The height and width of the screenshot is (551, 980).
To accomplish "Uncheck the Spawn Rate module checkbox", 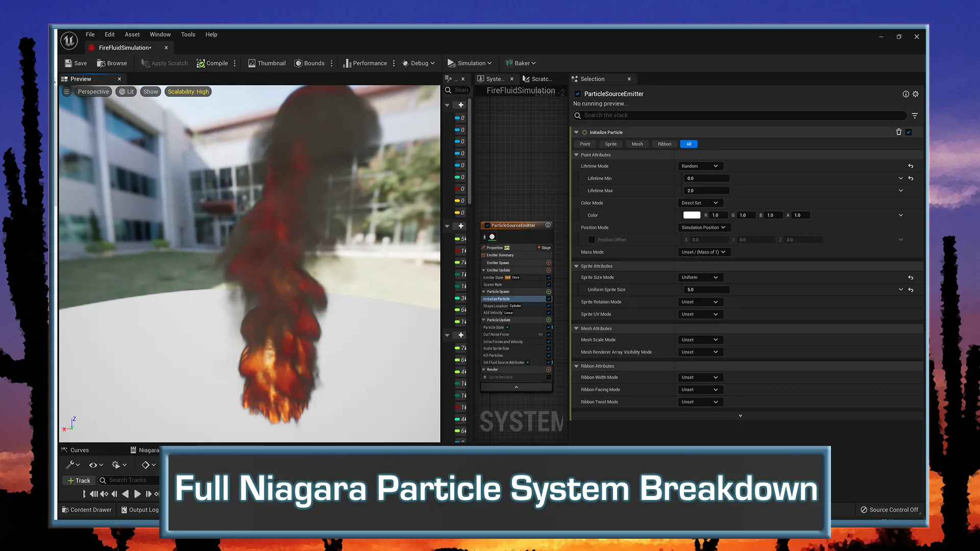I will [549, 284].
